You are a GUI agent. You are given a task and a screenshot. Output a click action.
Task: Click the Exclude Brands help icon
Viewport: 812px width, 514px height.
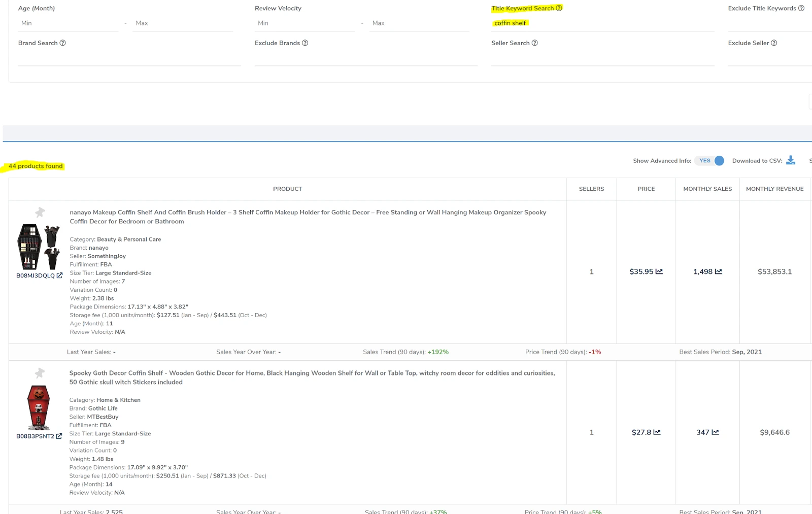click(305, 43)
